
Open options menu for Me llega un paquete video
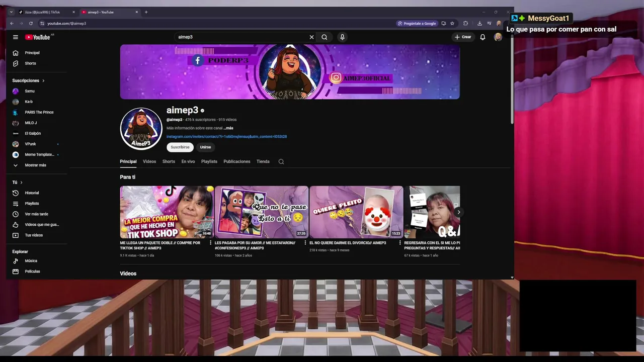211,243
